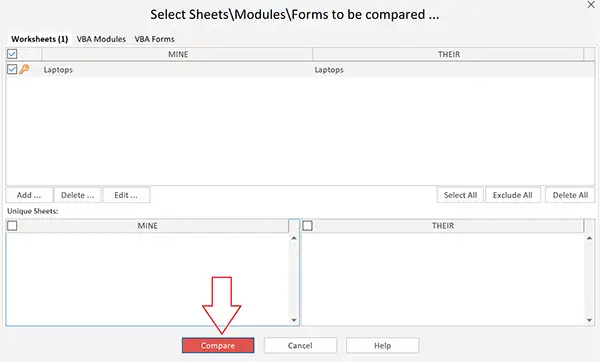Start comparison with the red Compare button

218,346
